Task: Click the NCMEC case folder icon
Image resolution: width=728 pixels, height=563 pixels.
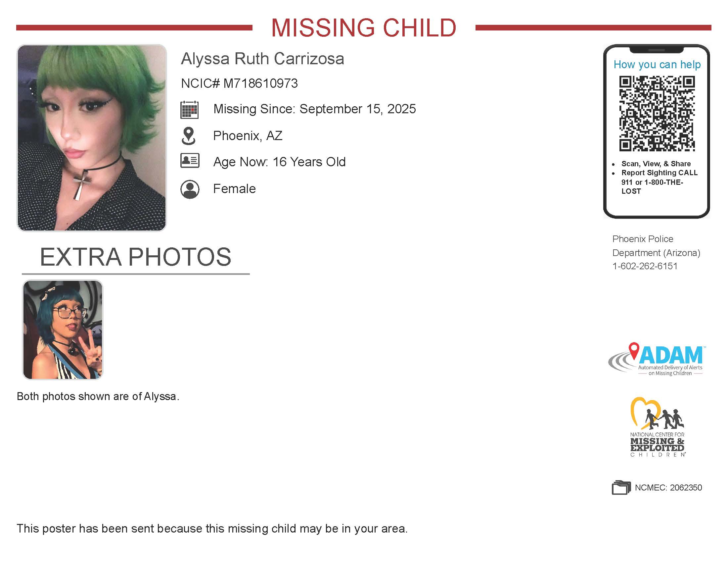Action: point(621,487)
